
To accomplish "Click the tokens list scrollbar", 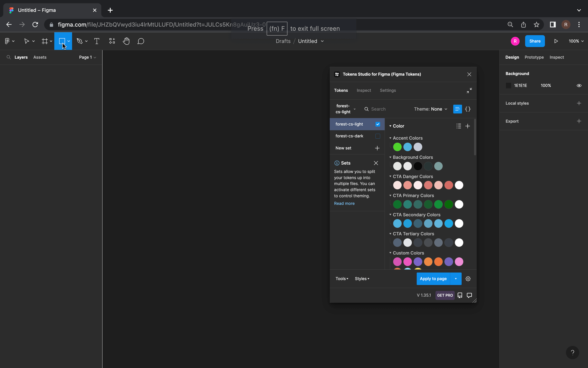I will click(475, 137).
